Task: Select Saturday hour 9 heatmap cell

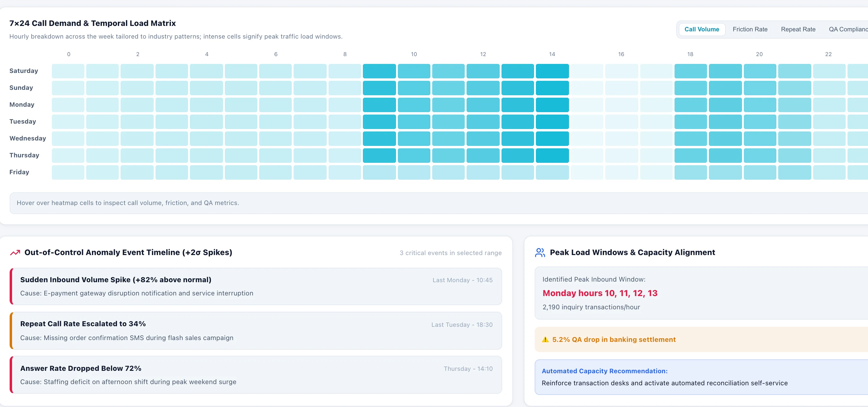Action: [x=379, y=71]
